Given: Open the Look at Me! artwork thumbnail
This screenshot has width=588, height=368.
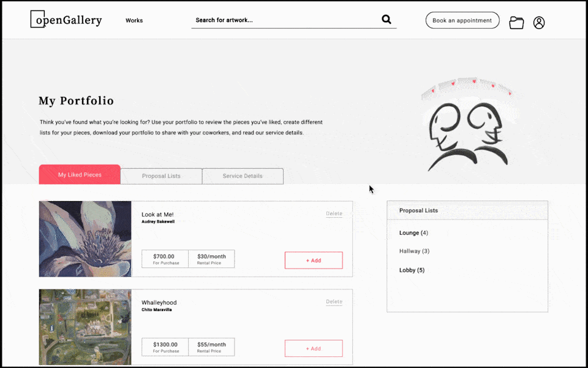Looking at the screenshot, I should tap(85, 239).
